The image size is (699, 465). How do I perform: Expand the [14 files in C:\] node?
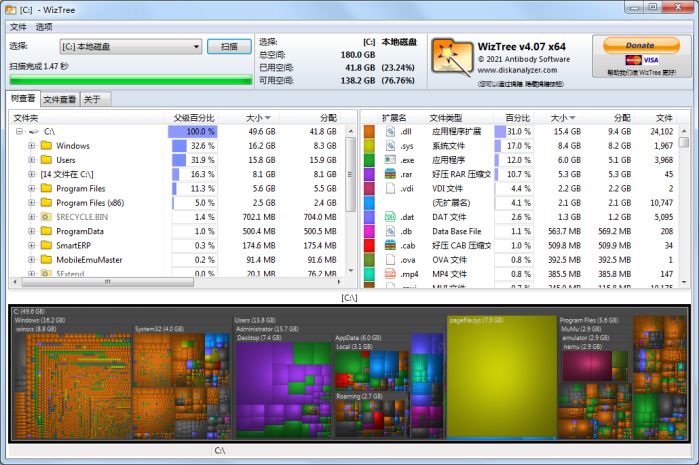point(31,174)
